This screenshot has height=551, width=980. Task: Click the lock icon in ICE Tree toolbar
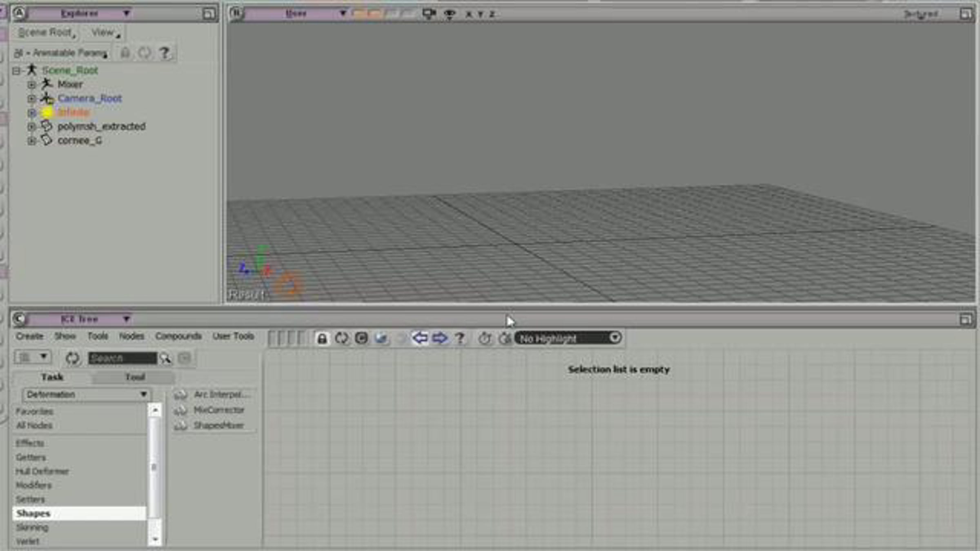[322, 338]
